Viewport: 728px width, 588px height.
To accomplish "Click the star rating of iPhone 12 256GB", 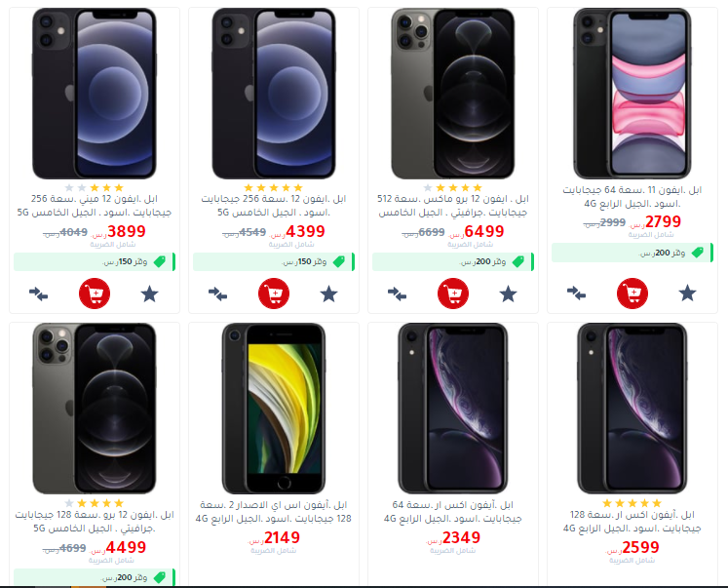I will [274, 187].
